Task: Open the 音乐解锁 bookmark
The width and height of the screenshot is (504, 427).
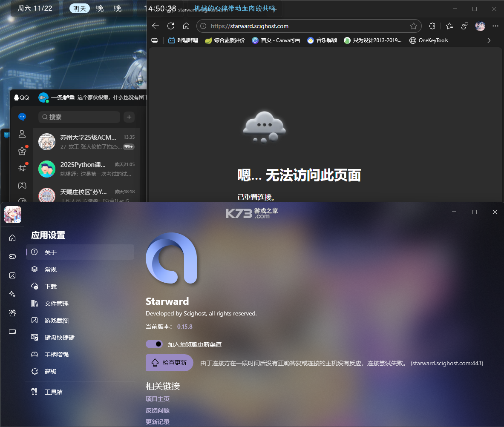Action: (x=322, y=40)
